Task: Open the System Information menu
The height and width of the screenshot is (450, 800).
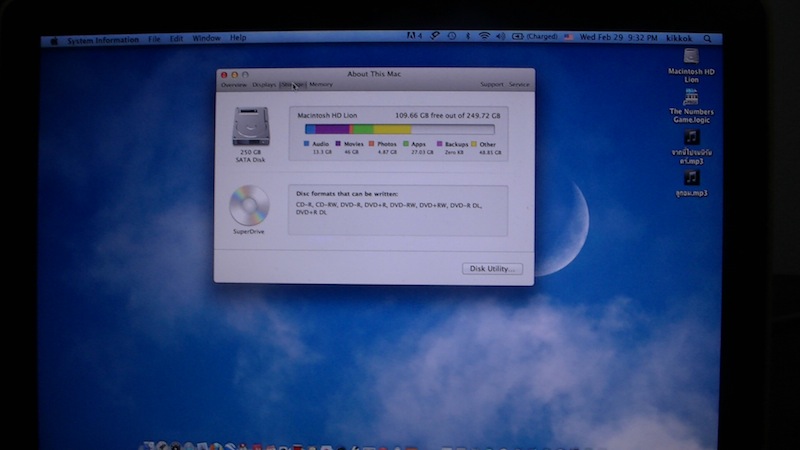Action: tap(103, 40)
